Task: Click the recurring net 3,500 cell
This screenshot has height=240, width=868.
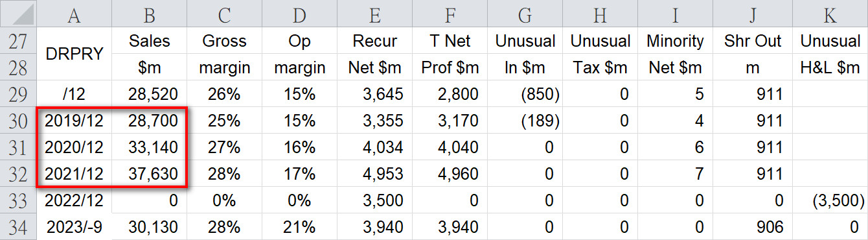Action: click(x=374, y=200)
